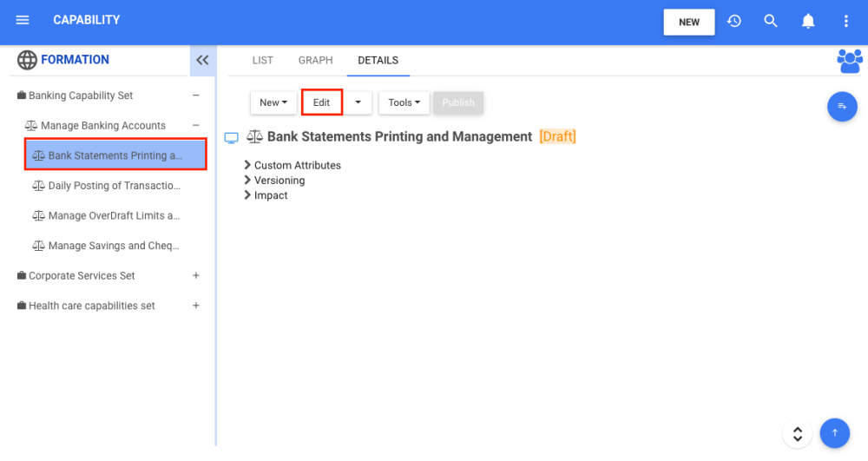Expand the Corporate Services Set node

tap(196, 275)
